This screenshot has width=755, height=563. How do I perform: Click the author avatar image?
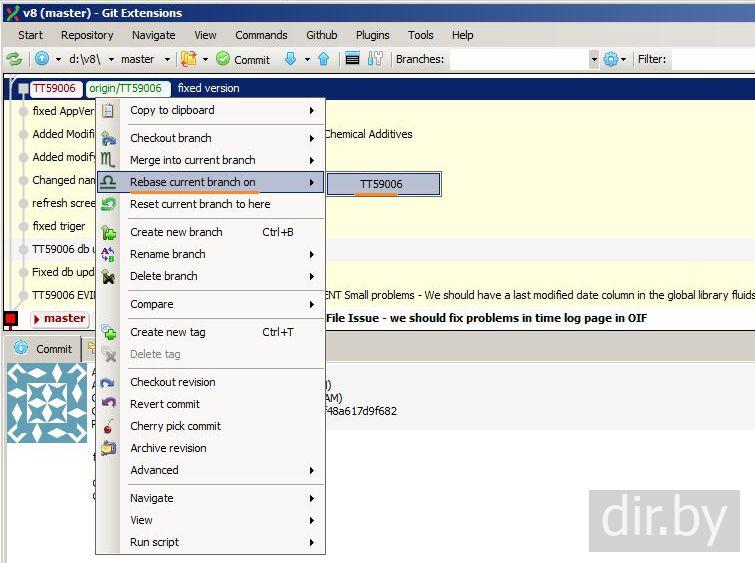coord(47,402)
